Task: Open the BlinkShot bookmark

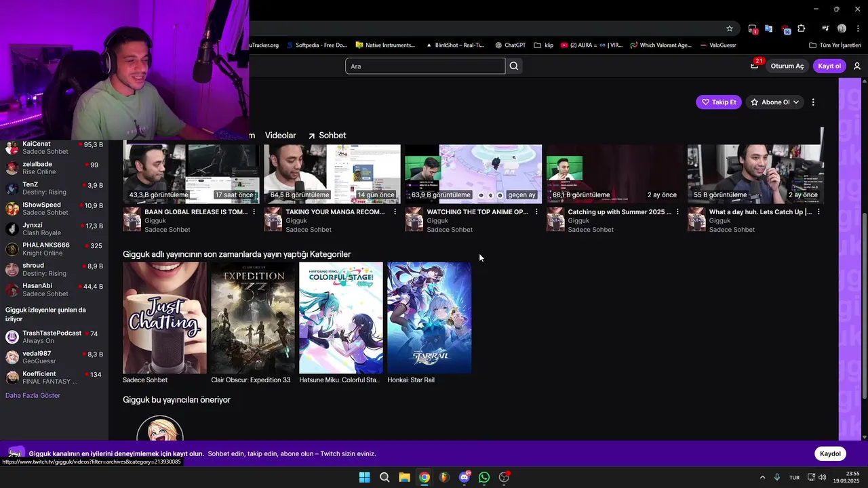Action: tap(455, 45)
